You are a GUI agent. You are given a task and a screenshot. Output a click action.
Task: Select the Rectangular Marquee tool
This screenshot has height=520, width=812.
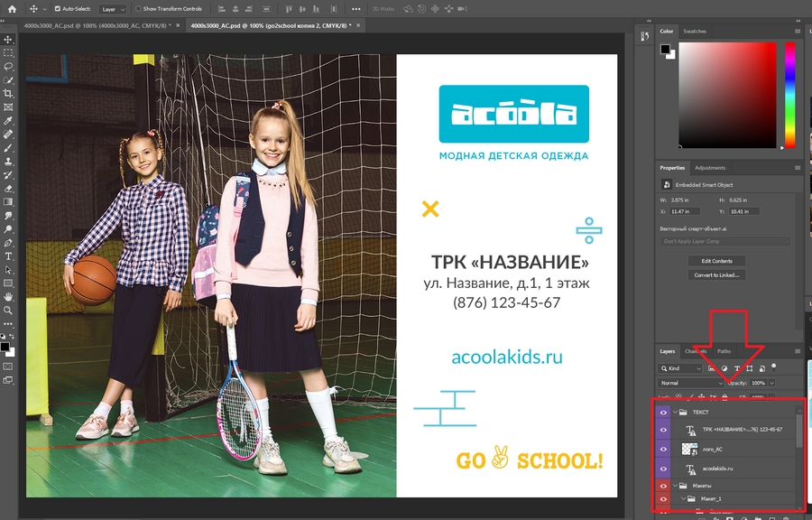click(x=8, y=53)
